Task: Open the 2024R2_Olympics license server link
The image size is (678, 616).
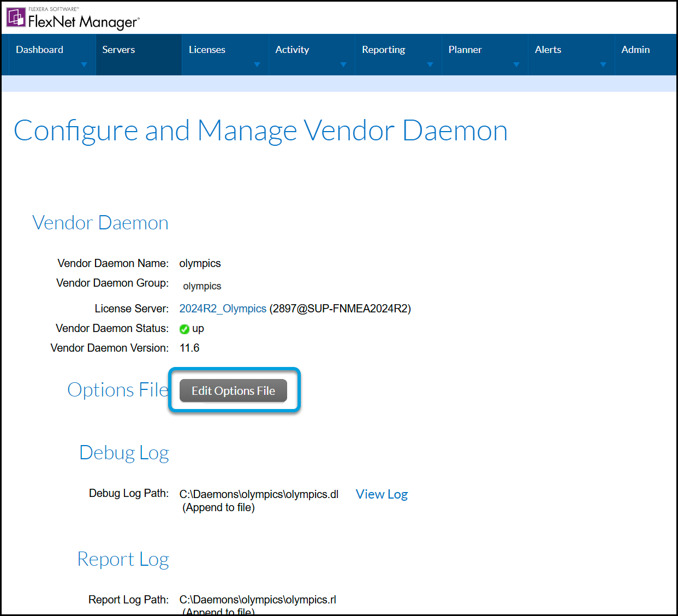Action: [x=223, y=309]
